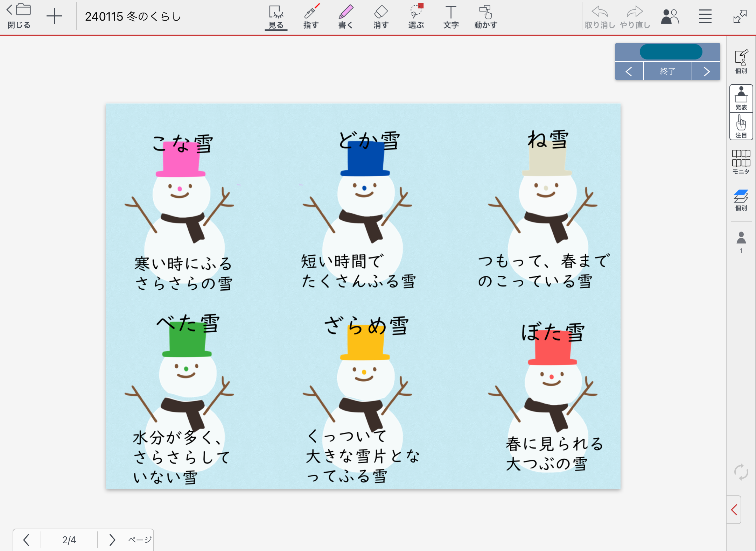This screenshot has height=551, width=756.
Task: Choose the 選ぶ lasso selection tool
Action: coord(416,16)
